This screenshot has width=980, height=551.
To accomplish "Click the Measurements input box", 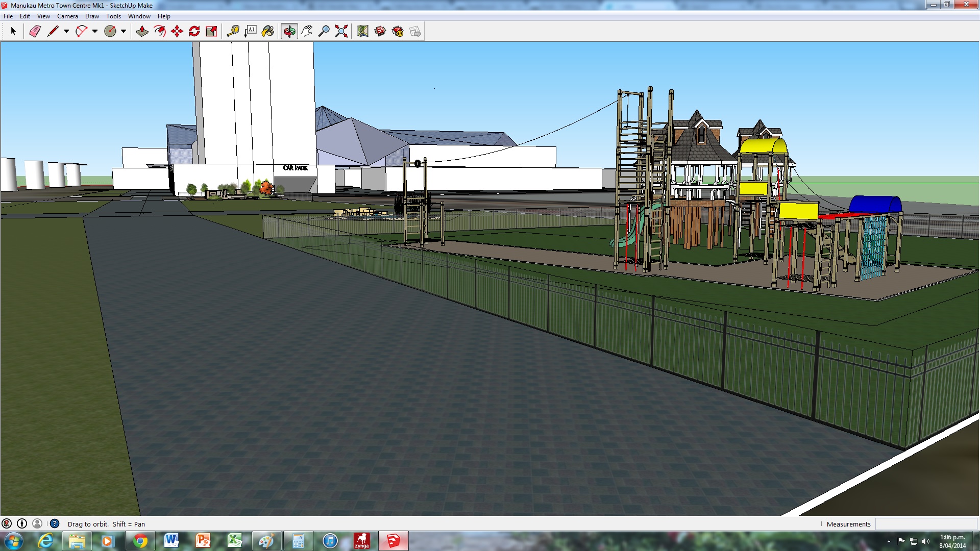I will (x=925, y=524).
